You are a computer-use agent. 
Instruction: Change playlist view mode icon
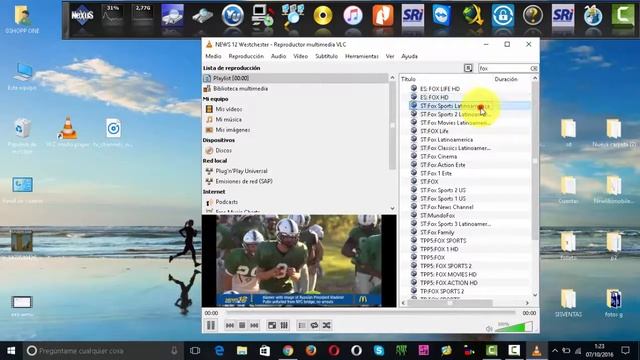[468, 68]
